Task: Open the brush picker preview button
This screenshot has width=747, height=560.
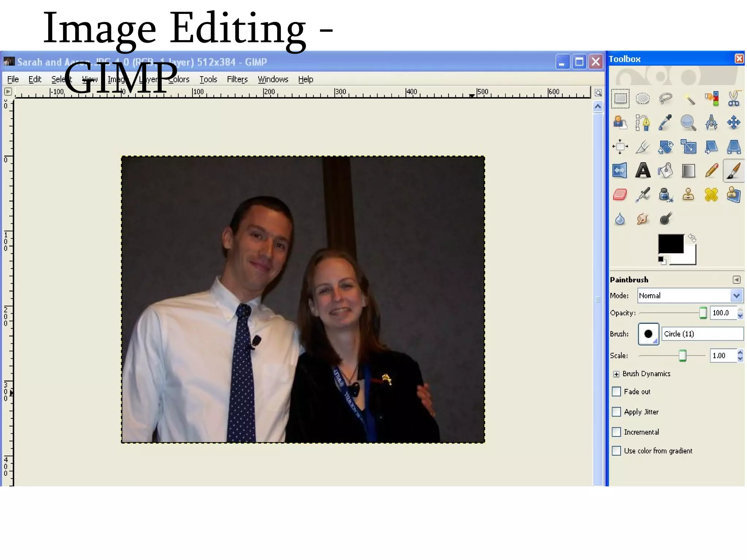Action: click(649, 334)
